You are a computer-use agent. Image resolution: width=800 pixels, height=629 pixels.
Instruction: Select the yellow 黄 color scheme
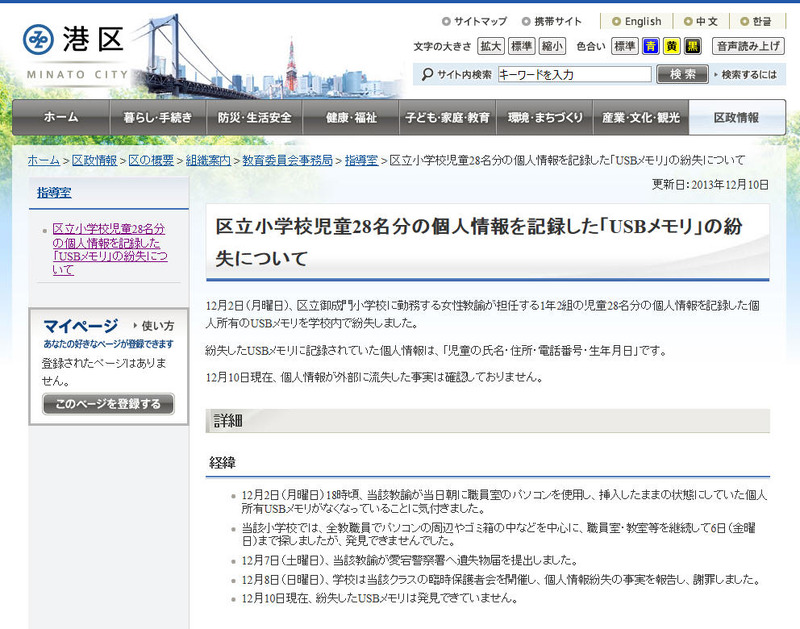point(672,46)
